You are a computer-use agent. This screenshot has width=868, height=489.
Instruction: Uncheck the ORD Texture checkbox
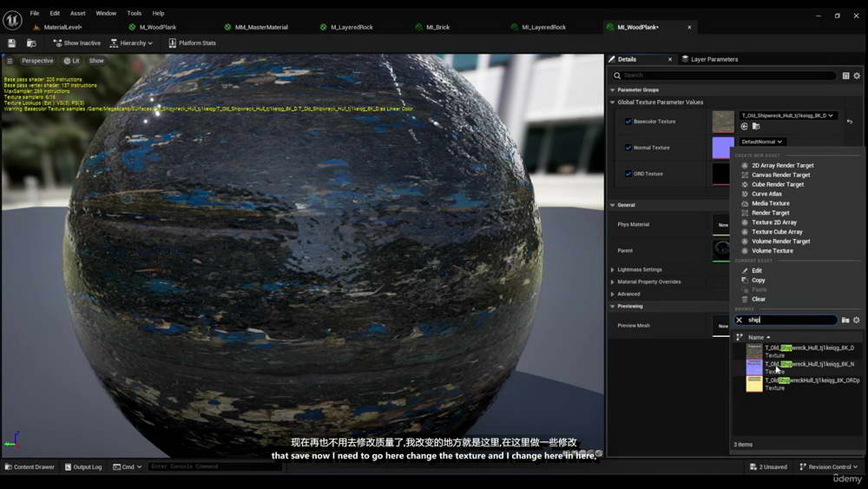click(x=628, y=174)
